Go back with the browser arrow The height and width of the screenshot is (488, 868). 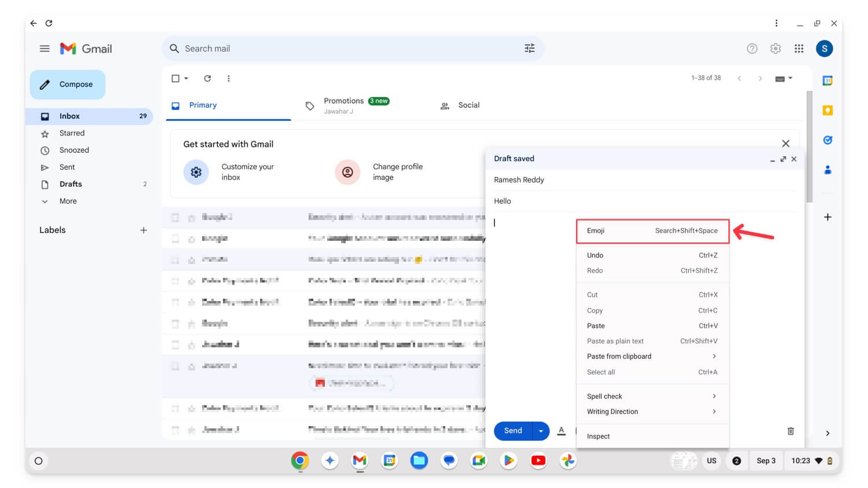pyautogui.click(x=34, y=23)
